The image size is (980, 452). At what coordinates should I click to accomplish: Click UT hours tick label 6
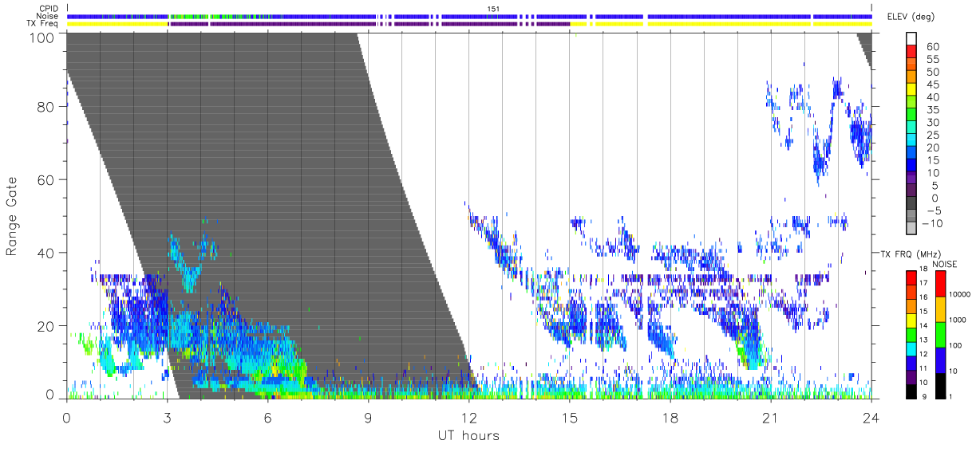[x=267, y=418]
